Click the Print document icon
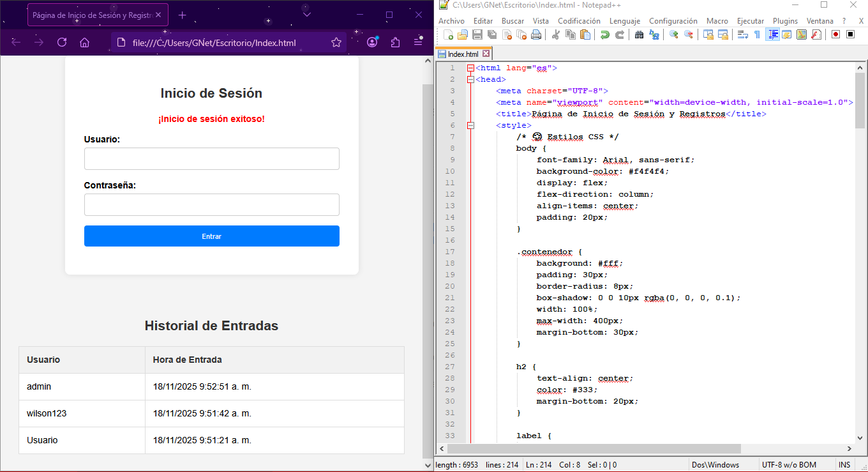 pos(536,34)
